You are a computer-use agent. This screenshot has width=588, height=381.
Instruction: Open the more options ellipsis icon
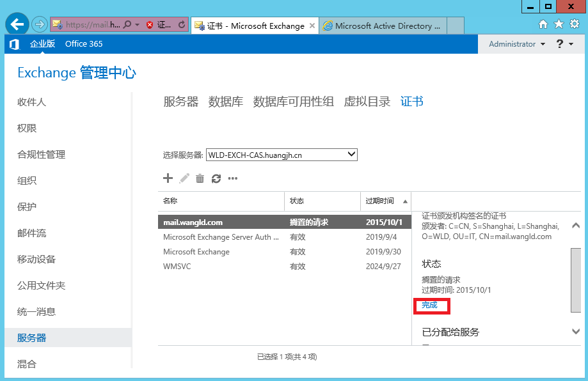233,178
